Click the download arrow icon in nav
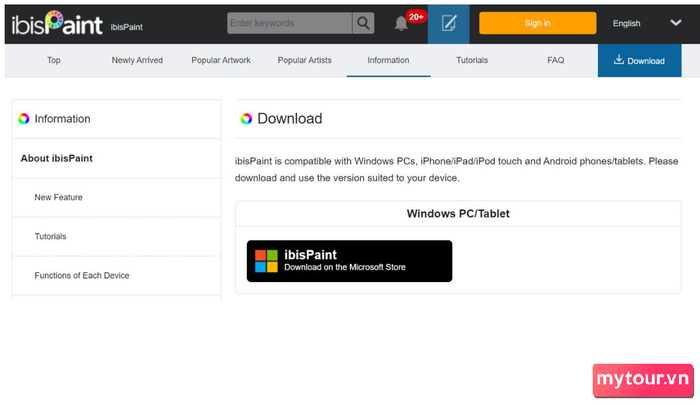This screenshot has width=700, height=405. 619,60
